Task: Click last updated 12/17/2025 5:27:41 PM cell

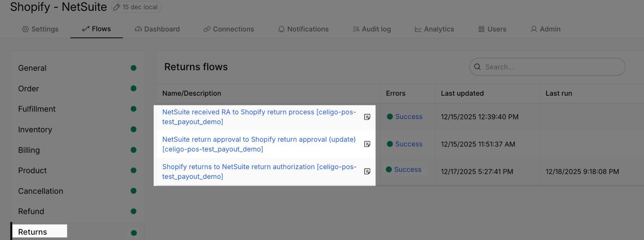Action: point(477,172)
